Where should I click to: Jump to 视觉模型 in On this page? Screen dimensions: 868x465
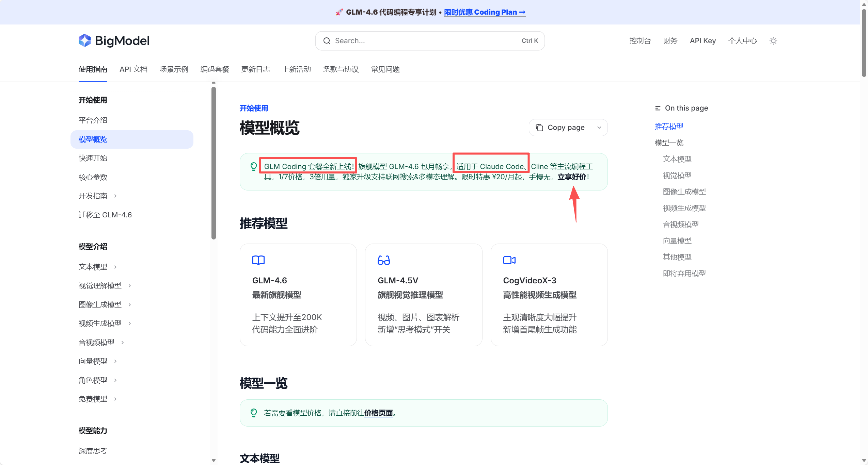677,176
